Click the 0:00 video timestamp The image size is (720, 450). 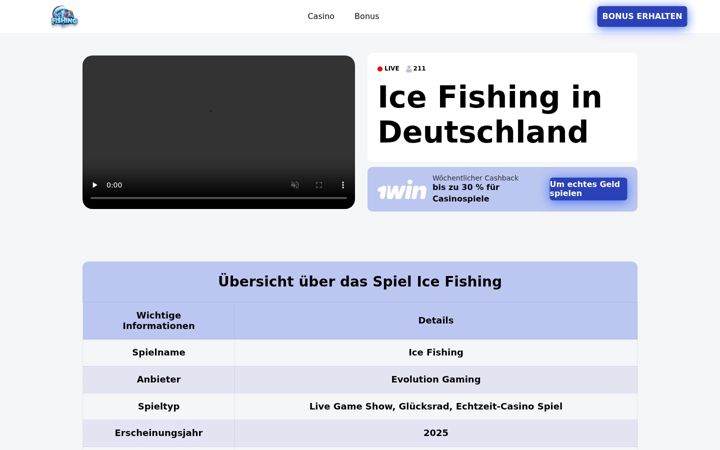coord(114,185)
